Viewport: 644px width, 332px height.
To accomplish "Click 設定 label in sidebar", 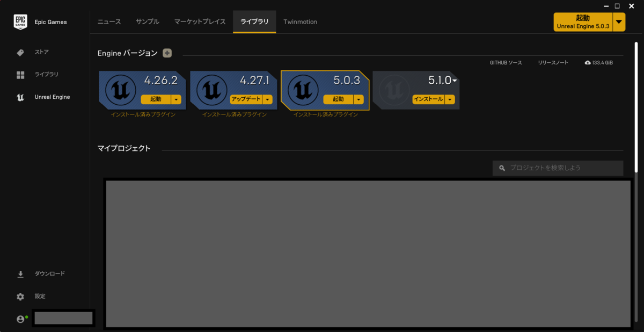I will click(40, 297).
